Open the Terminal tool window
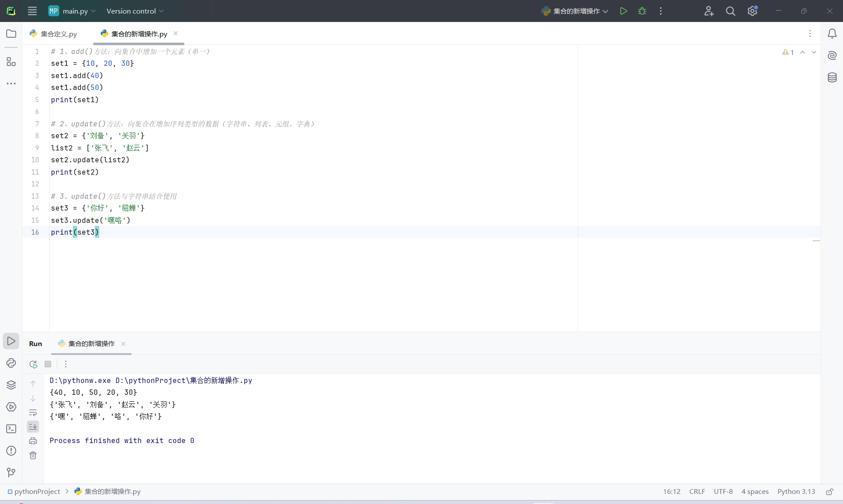This screenshot has width=843, height=504. 11,429
